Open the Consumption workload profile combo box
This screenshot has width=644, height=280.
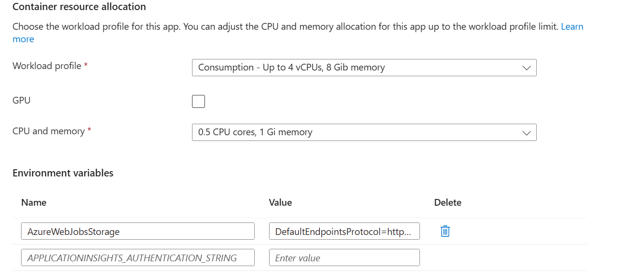pyautogui.click(x=354, y=68)
